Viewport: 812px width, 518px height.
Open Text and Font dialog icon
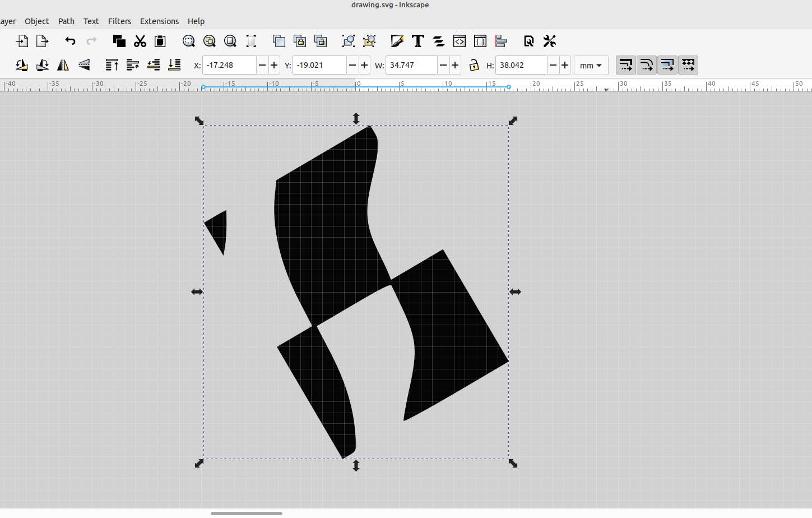[x=418, y=41]
